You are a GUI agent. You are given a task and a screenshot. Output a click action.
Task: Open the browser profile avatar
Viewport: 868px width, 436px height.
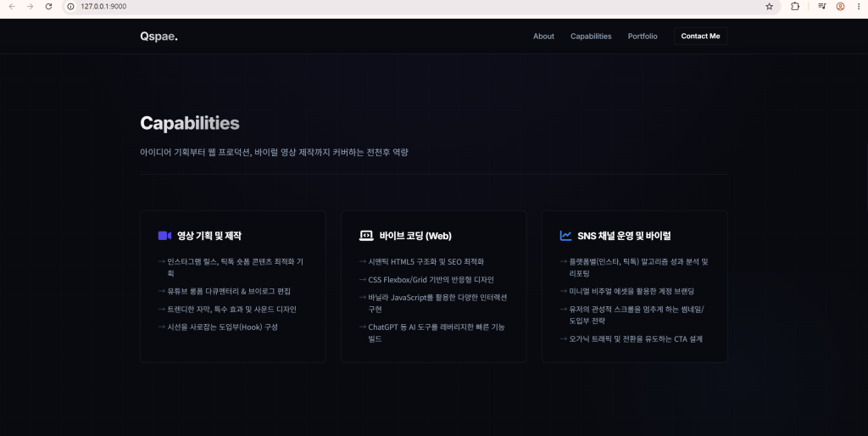[840, 7]
